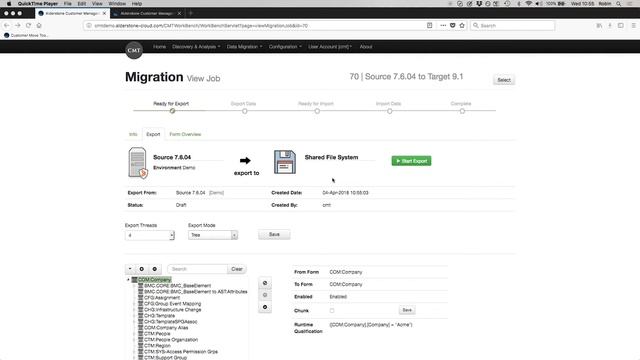Open the User Account dropdown menu

point(330,47)
